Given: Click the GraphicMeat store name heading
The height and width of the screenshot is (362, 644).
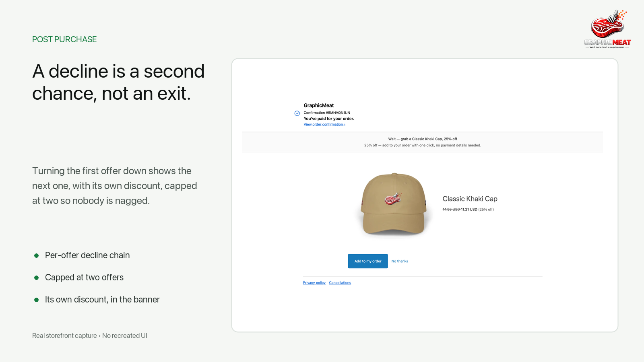Looking at the screenshot, I should click(x=319, y=105).
